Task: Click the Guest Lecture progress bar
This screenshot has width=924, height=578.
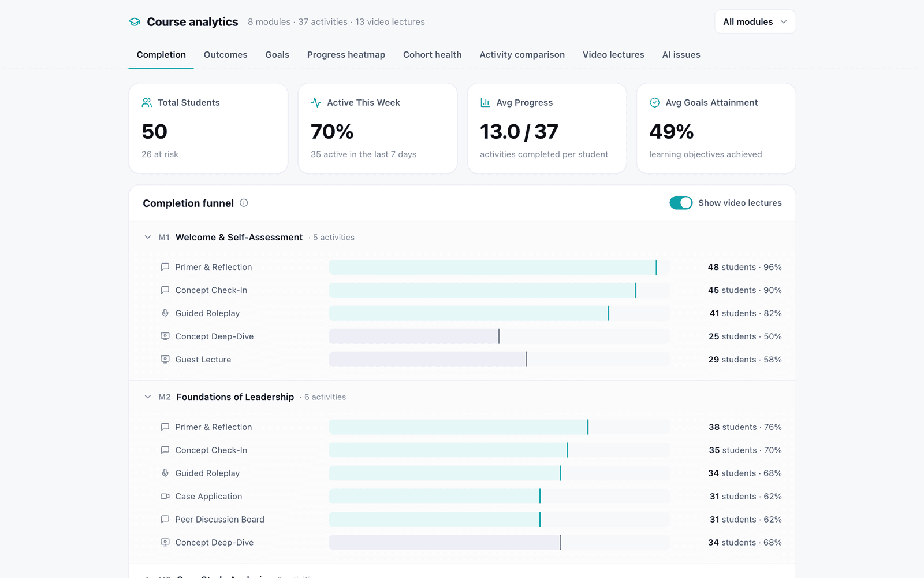Action: [500, 360]
